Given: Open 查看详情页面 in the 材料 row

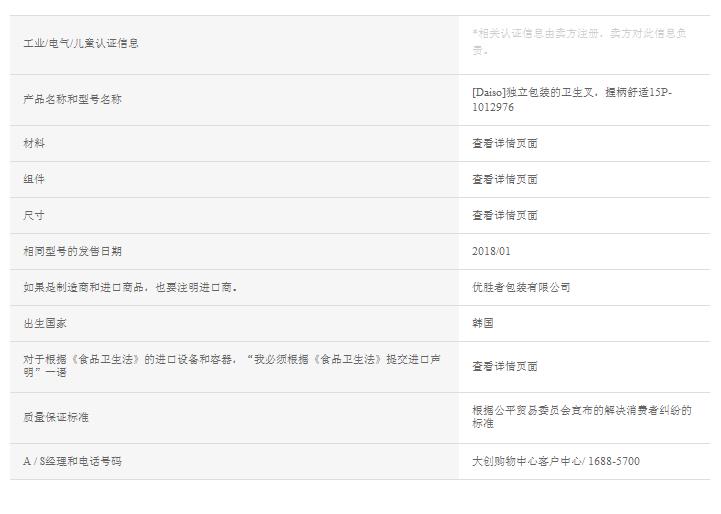Looking at the screenshot, I should [505, 143].
